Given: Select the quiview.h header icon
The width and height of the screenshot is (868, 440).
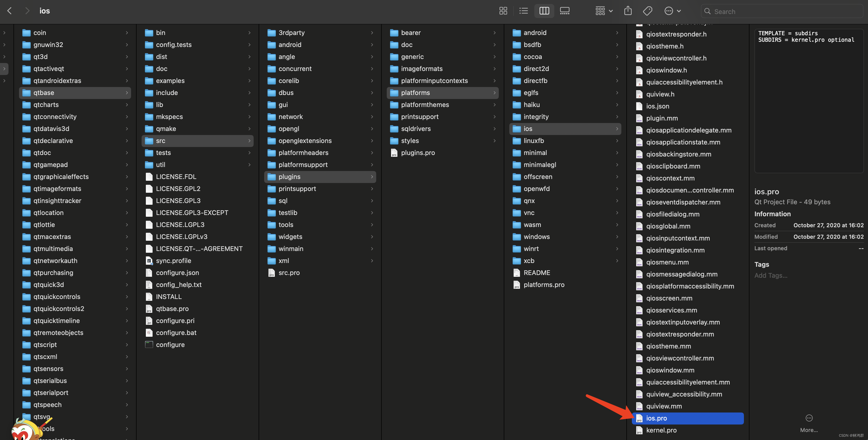Looking at the screenshot, I should [x=639, y=94].
